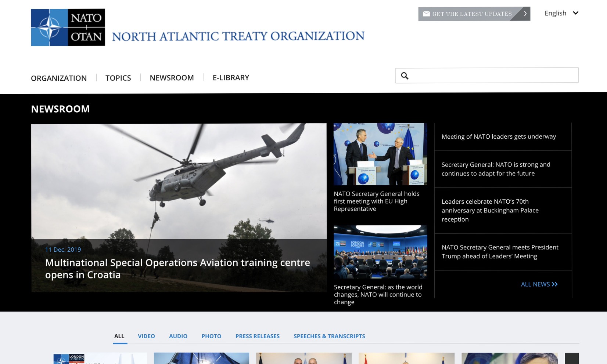Click the arrow on Get the Latest Updates

525,14
